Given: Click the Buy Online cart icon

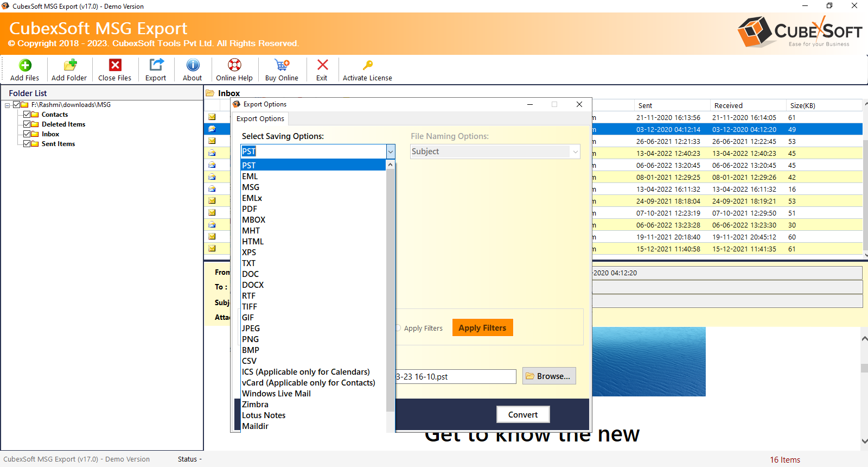Looking at the screenshot, I should (x=282, y=66).
